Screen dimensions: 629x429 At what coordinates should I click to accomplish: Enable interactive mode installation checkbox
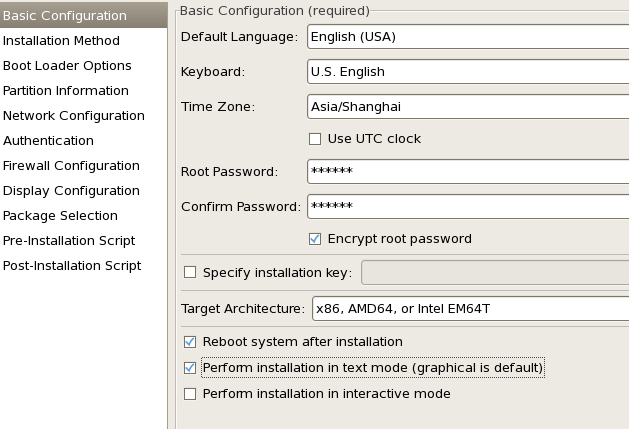[x=190, y=394]
